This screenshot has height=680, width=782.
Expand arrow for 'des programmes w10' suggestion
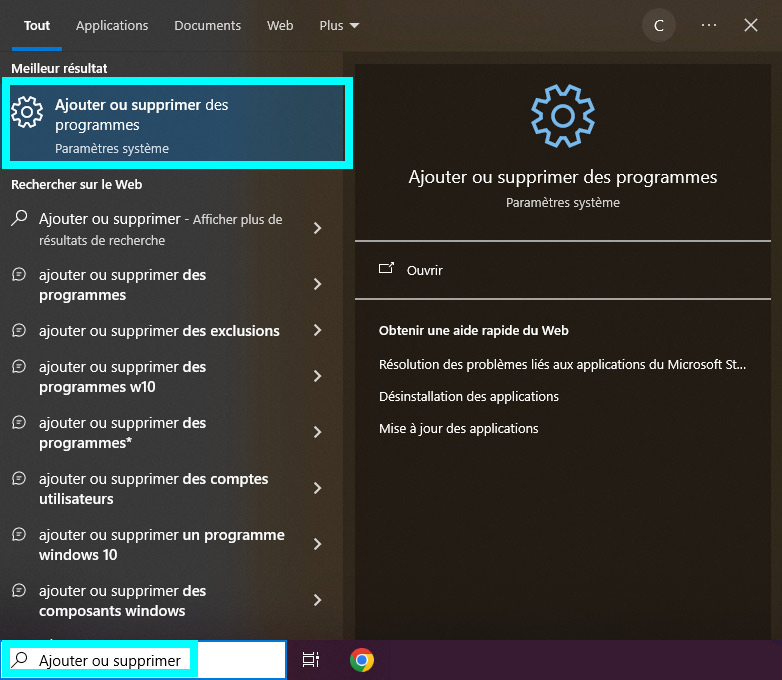[317, 376]
